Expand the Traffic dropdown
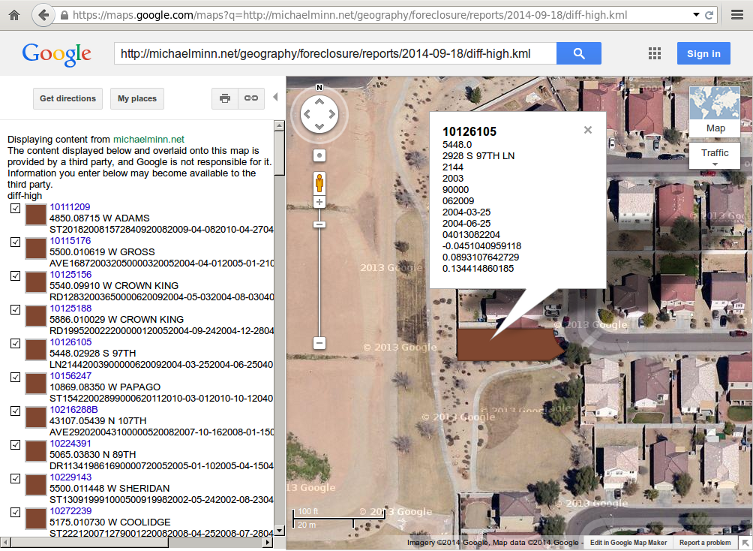This screenshot has width=753, height=551. [715, 155]
